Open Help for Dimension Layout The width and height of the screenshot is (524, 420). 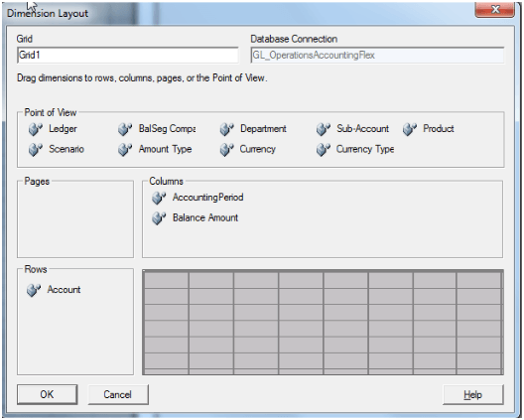pyautogui.click(x=472, y=395)
